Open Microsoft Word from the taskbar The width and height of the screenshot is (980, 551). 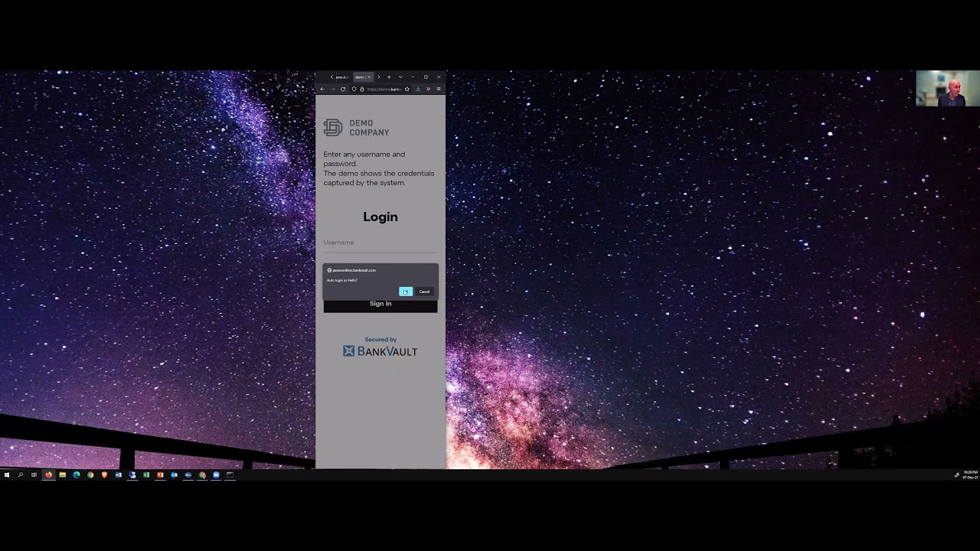119,475
